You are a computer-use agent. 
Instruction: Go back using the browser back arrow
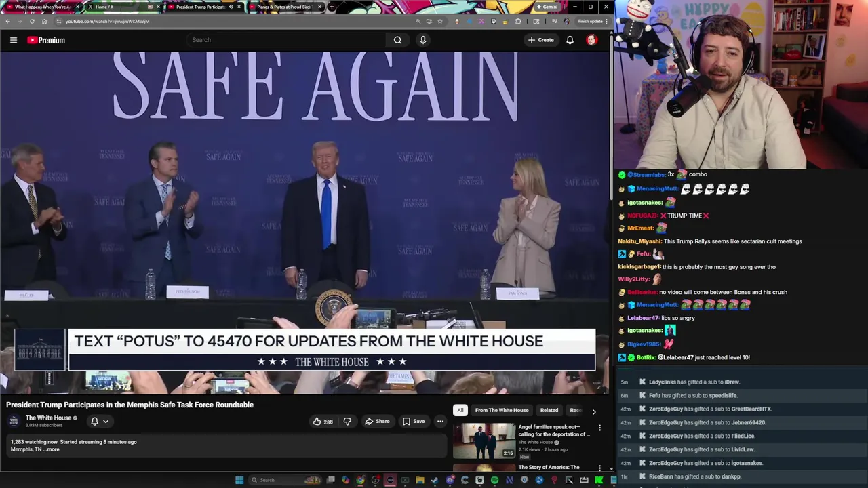point(7,21)
